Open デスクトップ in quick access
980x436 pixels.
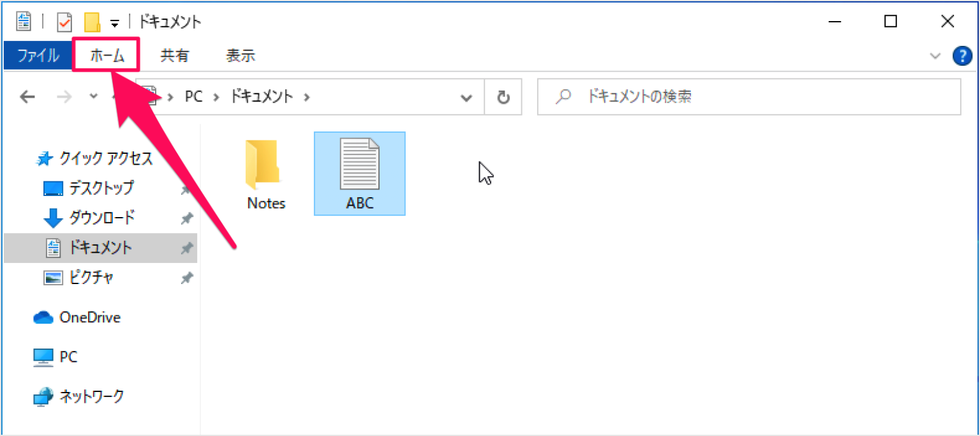click(x=101, y=188)
